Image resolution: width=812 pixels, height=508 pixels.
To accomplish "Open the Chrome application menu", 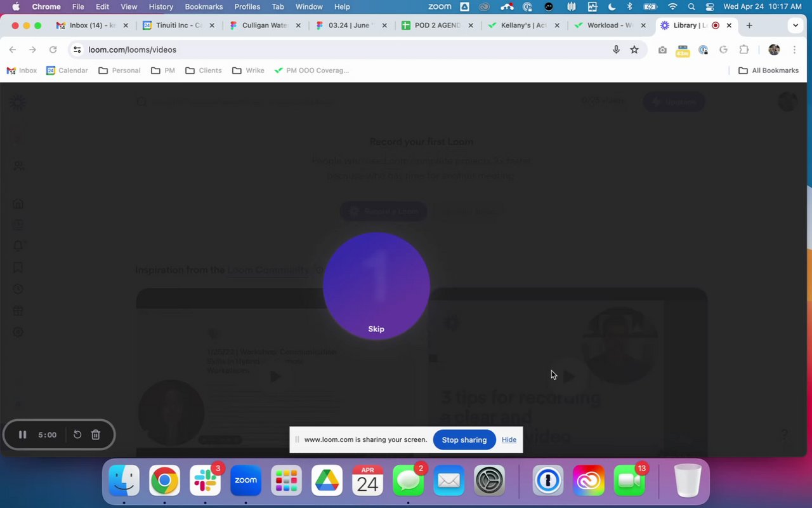I will [x=46, y=6].
